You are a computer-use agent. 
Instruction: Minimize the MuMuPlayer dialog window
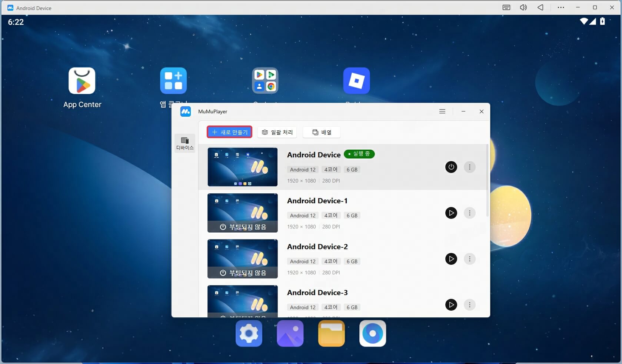pos(463,111)
